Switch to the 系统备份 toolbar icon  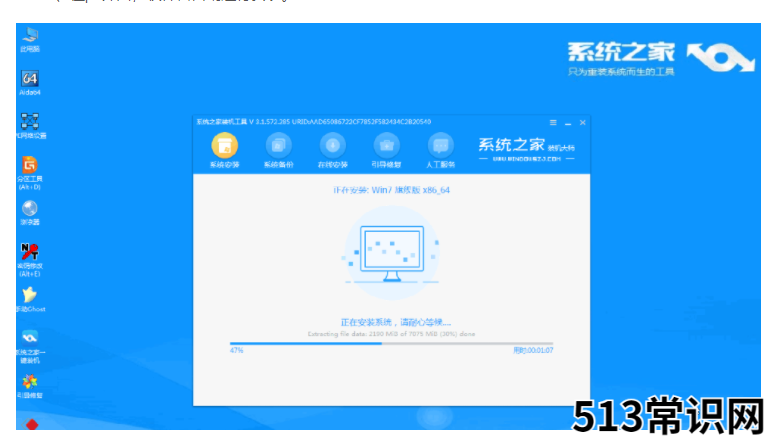pyautogui.click(x=278, y=151)
